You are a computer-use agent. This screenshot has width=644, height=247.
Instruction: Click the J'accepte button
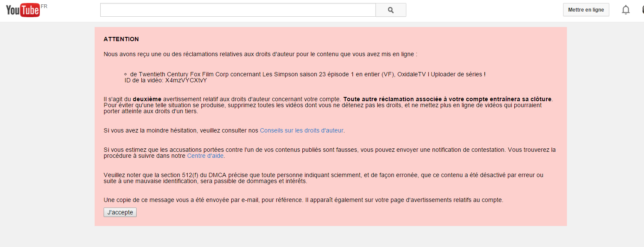[120, 212]
